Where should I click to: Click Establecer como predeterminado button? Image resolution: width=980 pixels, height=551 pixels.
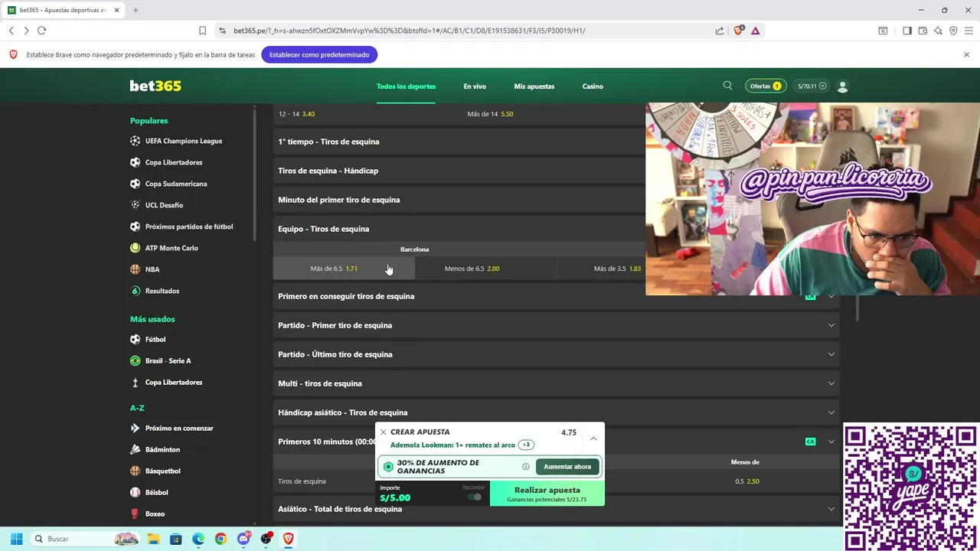tap(319, 54)
